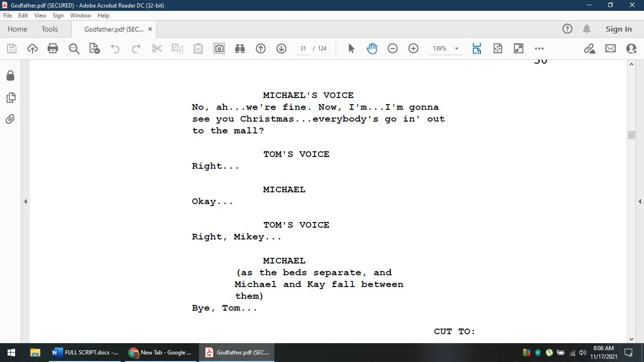Click the Sign In button

click(619, 29)
